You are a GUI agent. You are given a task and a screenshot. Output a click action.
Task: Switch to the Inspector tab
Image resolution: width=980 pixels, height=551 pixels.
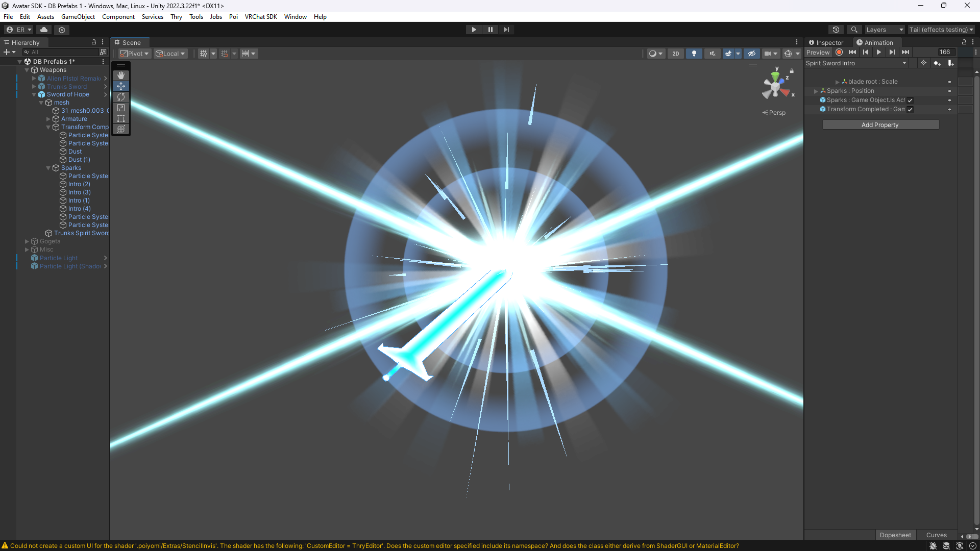826,43
